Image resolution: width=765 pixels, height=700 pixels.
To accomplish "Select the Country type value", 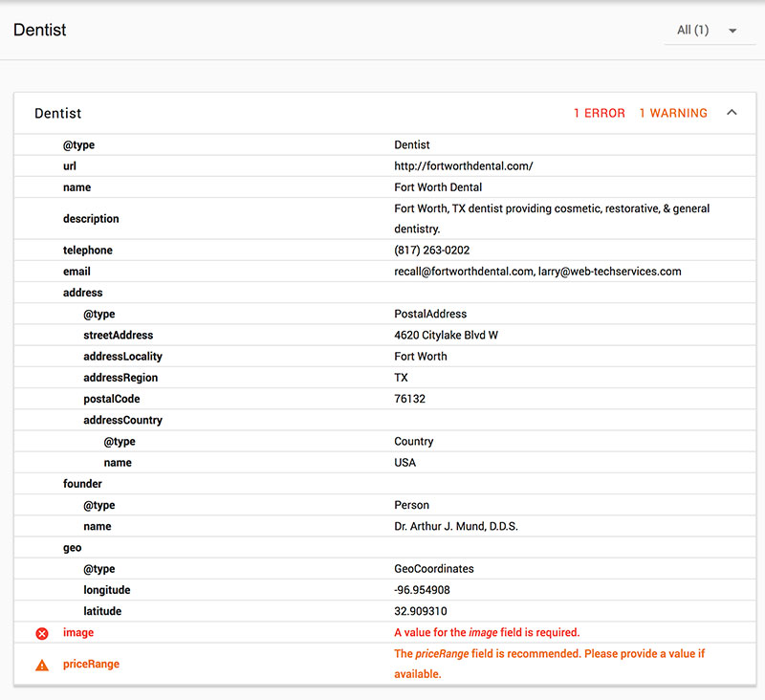I will (x=414, y=442).
